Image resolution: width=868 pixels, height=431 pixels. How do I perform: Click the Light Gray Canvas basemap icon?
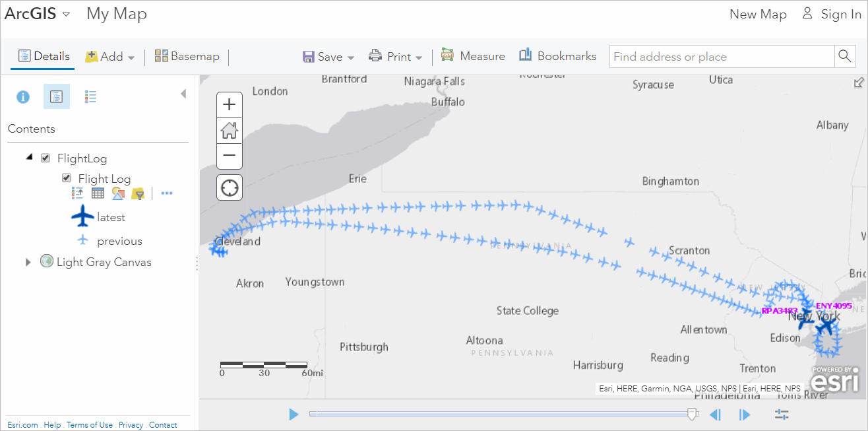pos(46,261)
